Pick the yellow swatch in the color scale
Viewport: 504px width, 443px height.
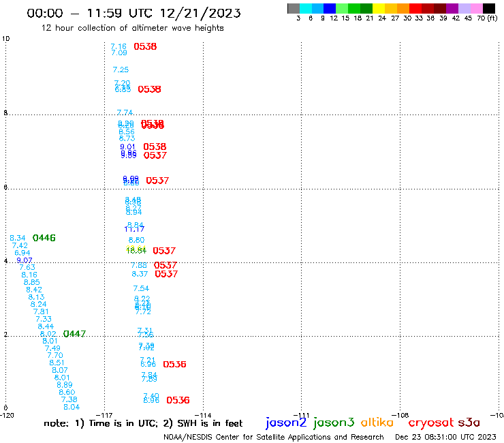[379, 8]
